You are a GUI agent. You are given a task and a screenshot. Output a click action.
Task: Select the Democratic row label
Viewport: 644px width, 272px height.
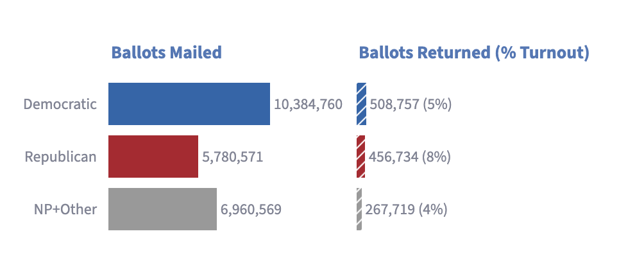pyautogui.click(x=60, y=104)
